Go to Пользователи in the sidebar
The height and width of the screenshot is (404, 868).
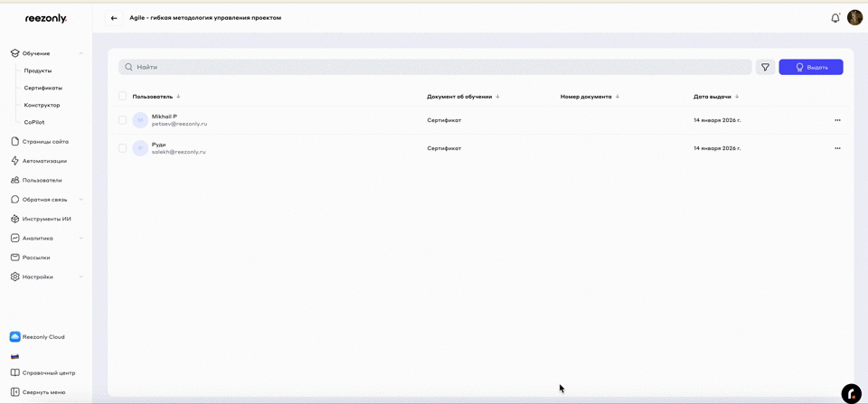coord(42,180)
